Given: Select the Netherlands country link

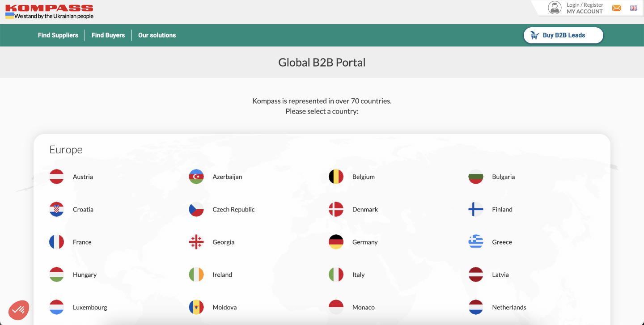Looking at the screenshot, I should coord(509,307).
